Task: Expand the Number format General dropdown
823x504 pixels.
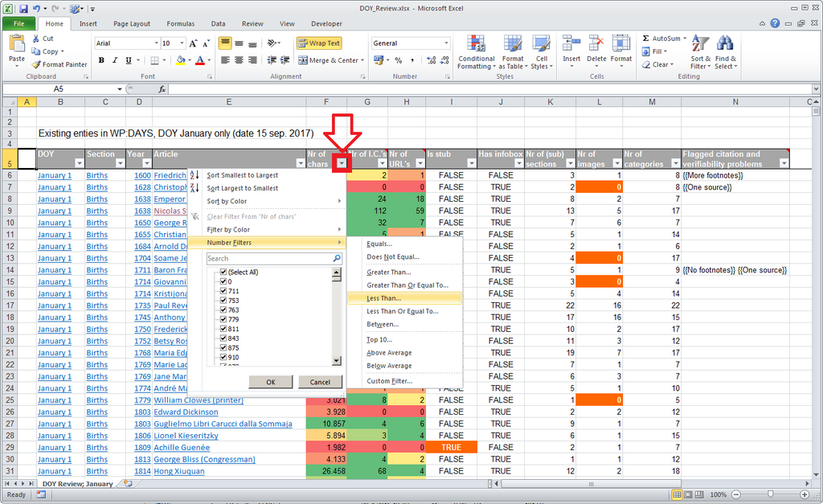Action: (446, 43)
